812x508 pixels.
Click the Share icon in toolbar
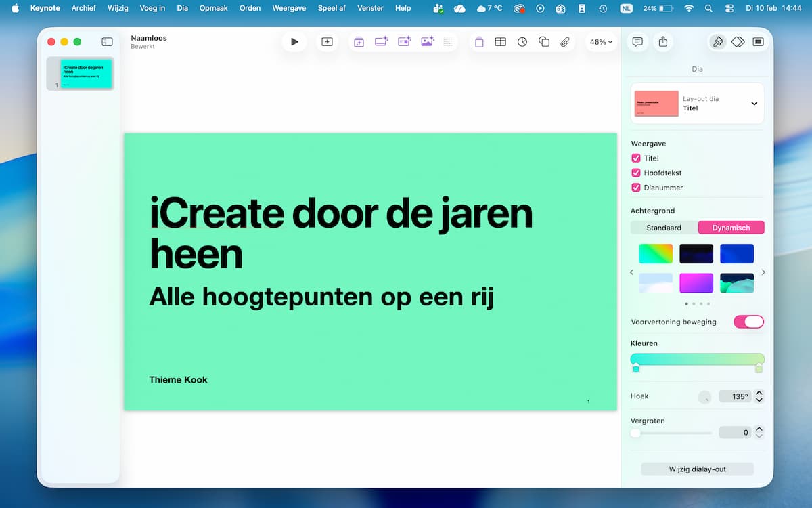click(x=663, y=42)
